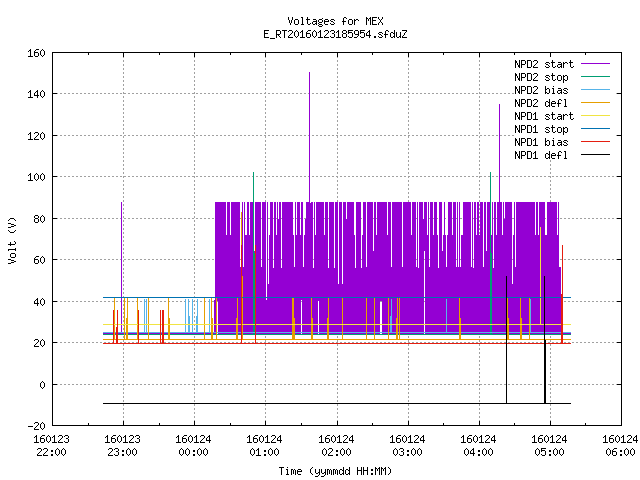Click the tallest purple spike near 150 V
The height and width of the screenshot is (480, 640).
309,137
